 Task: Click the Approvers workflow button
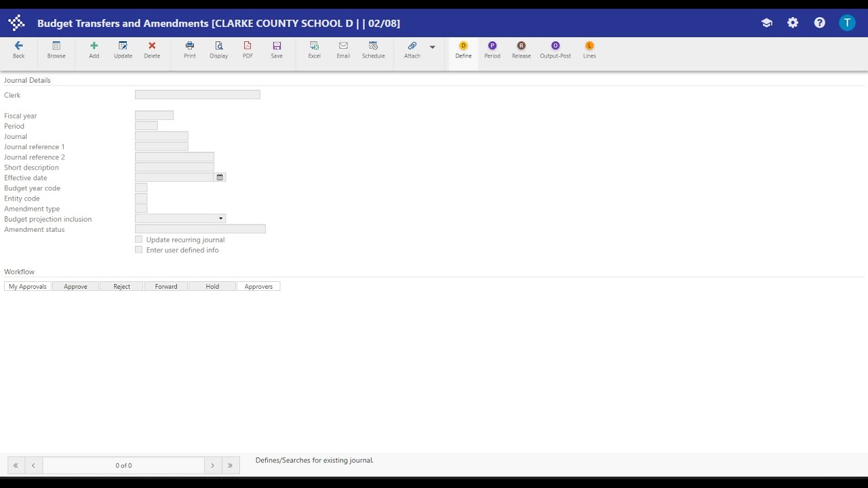pyautogui.click(x=258, y=287)
